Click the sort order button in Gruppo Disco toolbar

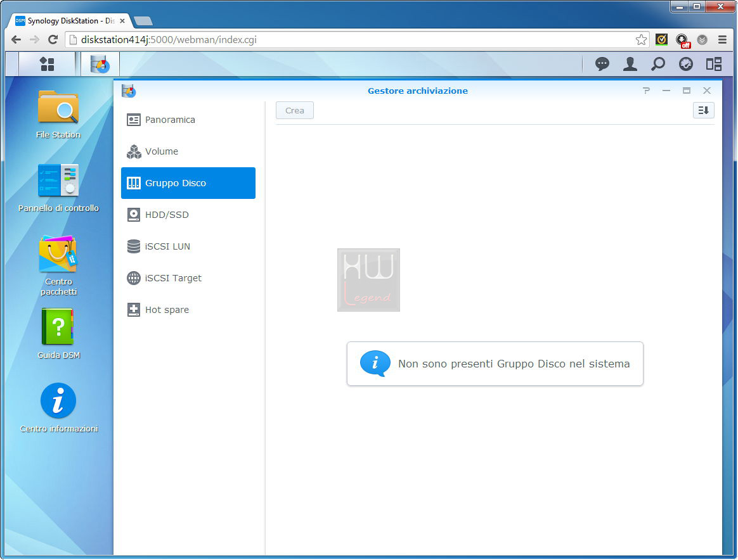point(704,110)
